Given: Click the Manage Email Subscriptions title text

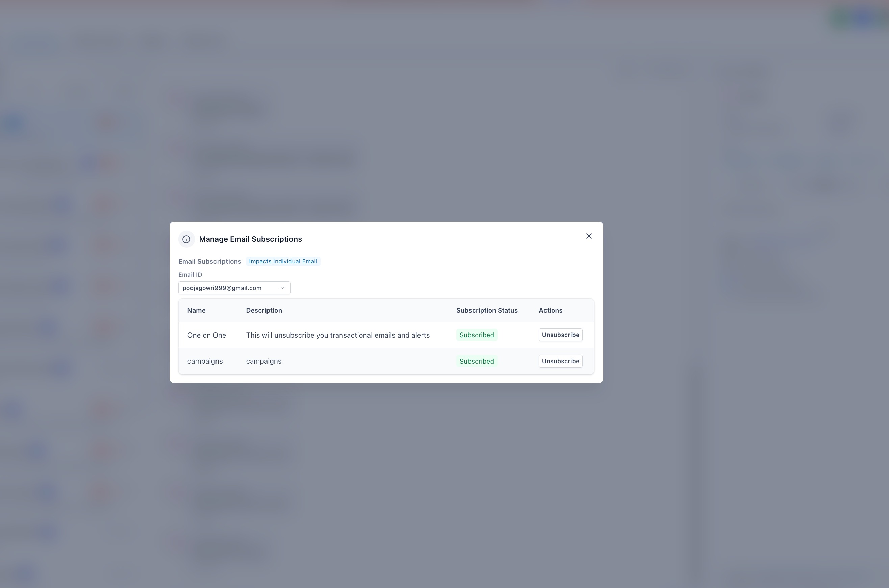Looking at the screenshot, I should (250, 239).
